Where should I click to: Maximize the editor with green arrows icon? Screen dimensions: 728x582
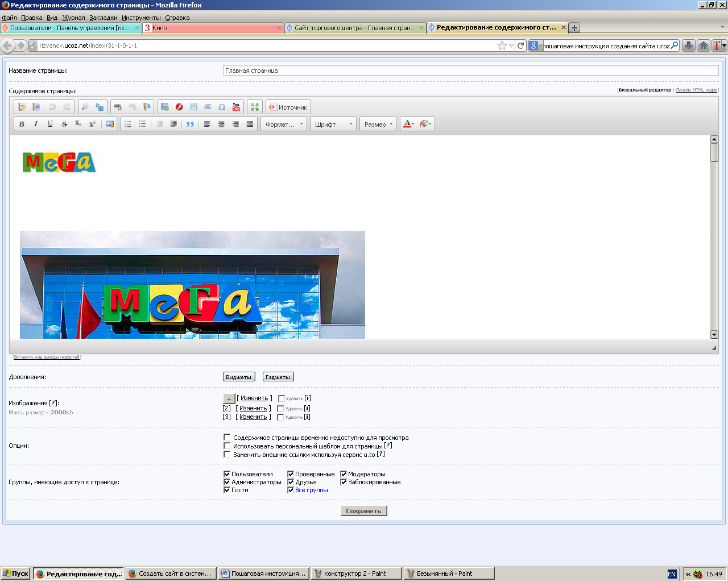click(x=255, y=107)
